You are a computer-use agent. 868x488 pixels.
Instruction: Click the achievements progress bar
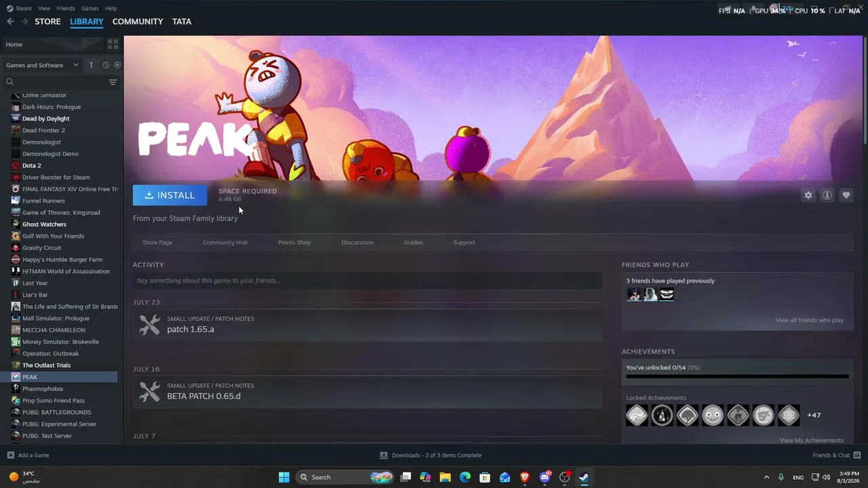click(x=738, y=376)
